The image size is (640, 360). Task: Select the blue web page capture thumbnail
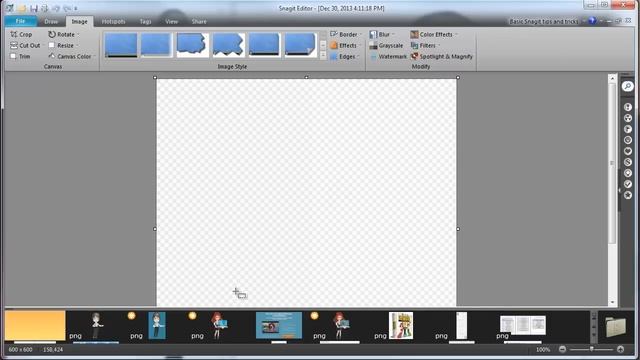tap(279, 326)
